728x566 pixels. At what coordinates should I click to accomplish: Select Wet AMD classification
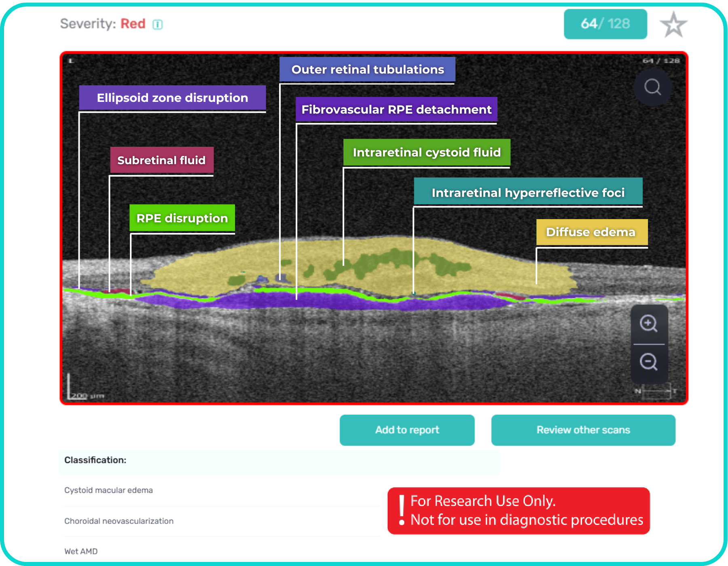click(x=81, y=551)
